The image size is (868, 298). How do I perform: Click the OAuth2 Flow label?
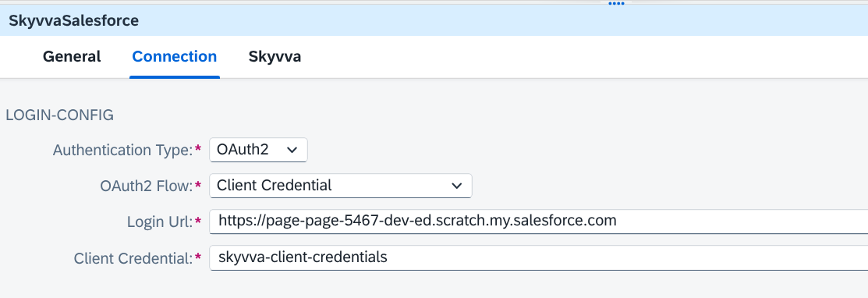146,186
